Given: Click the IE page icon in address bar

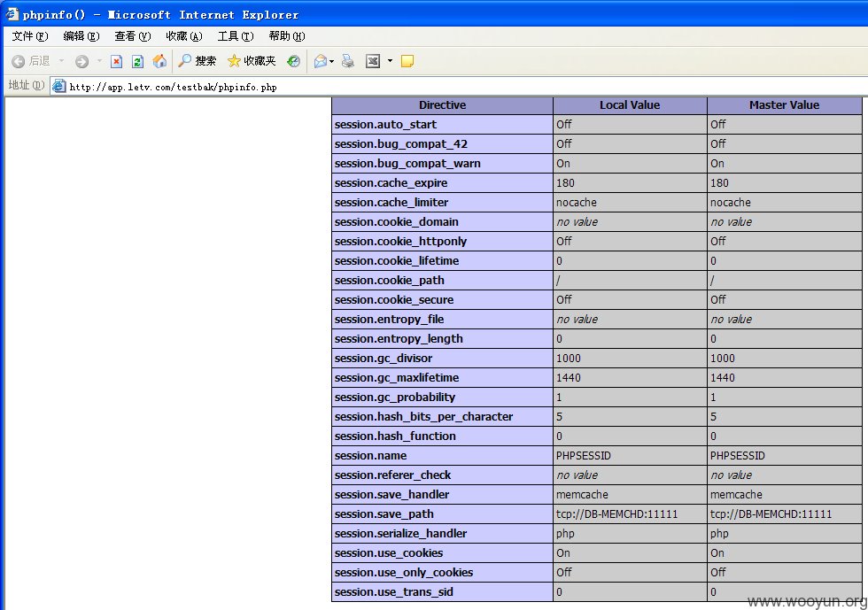Looking at the screenshot, I should 58,87.
